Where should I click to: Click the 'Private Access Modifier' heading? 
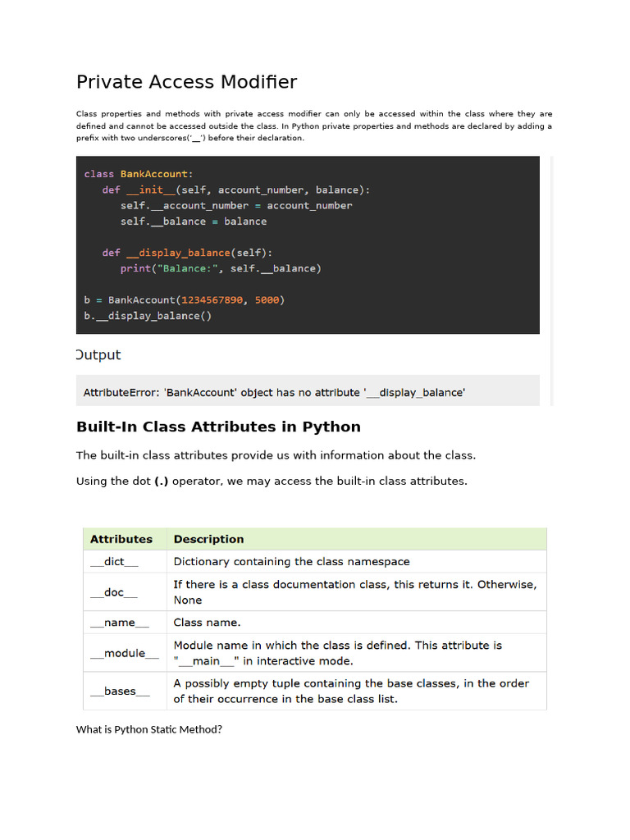point(186,82)
